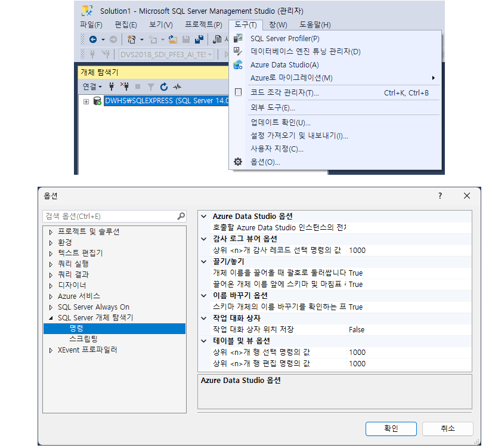This screenshot has height=448, width=492.
Task: Click the Change Connection icon in the SQL editor toolbar
Action: [106, 54]
